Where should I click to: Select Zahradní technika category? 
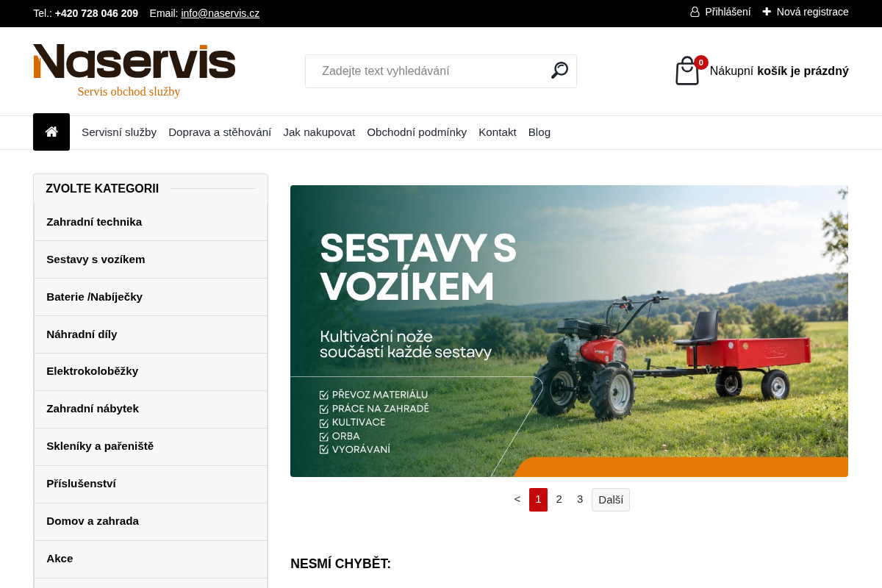[151, 222]
